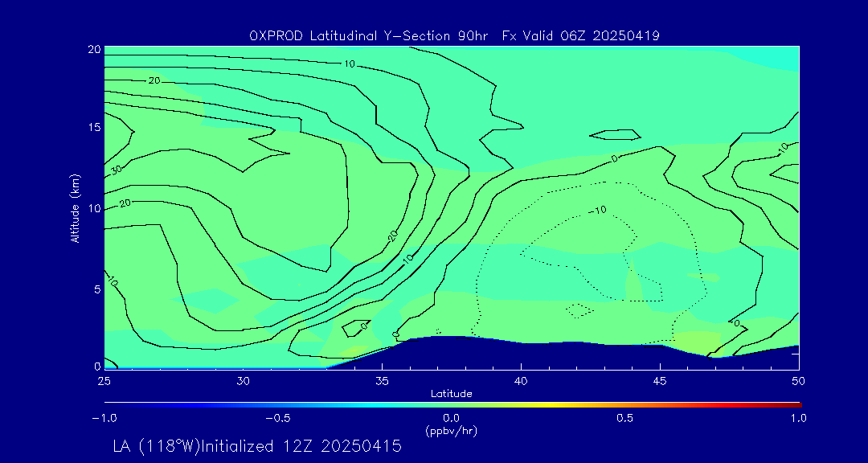Click the small dotted diamond contour near latitude 42
The image size is (868, 463).
pyautogui.click(x=579, y=311)
